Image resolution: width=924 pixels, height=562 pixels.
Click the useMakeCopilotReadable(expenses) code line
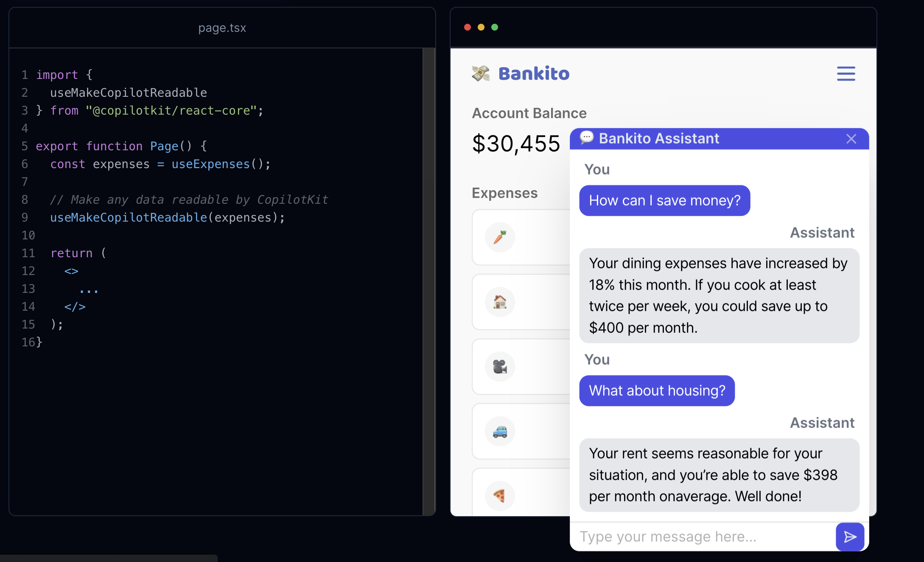(x=167, y=218)
